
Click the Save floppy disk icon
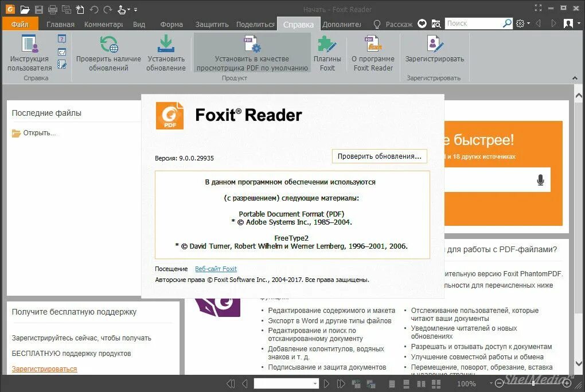tap(39, 9)
